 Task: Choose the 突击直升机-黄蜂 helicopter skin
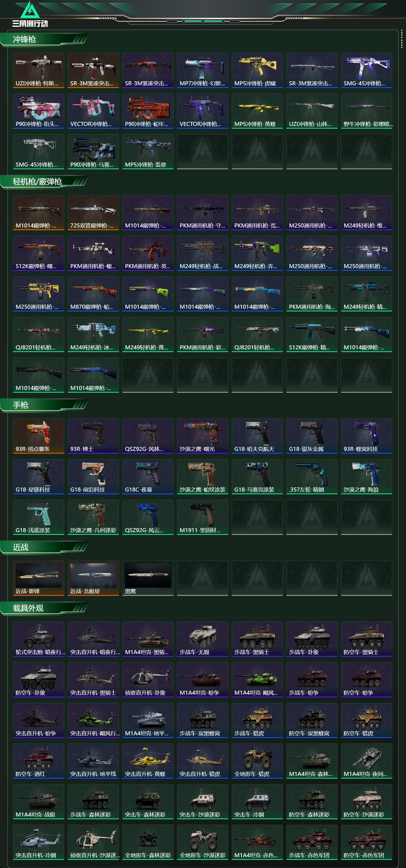coord(148,761)
